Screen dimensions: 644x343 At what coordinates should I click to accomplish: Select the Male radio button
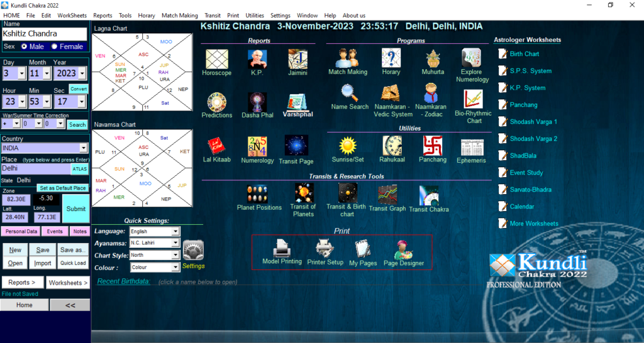25,46
